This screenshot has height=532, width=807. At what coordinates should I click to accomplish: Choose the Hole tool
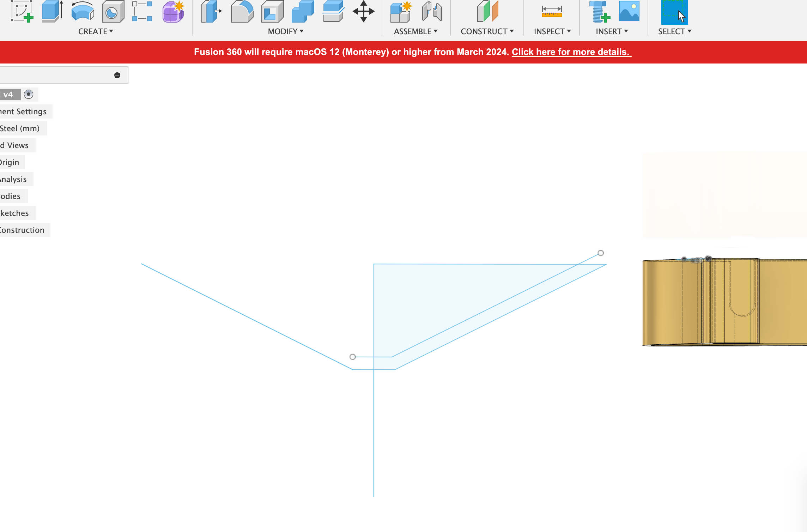pos(113,11)
